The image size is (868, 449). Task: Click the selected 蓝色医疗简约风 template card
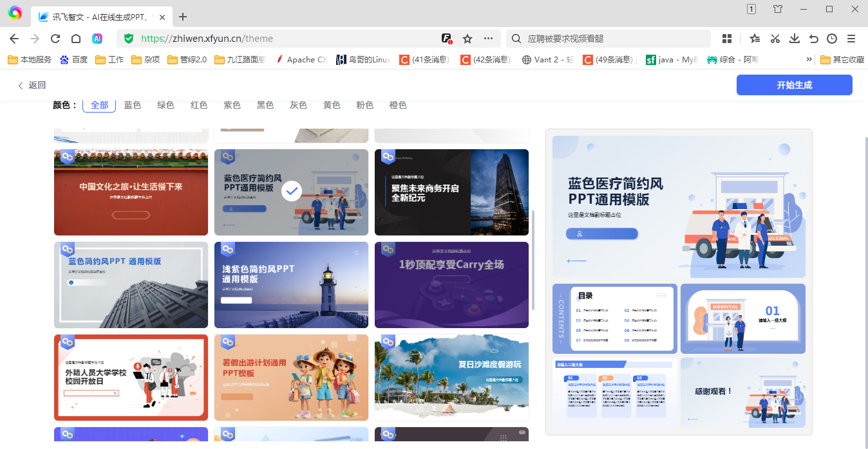pos(291,192)
